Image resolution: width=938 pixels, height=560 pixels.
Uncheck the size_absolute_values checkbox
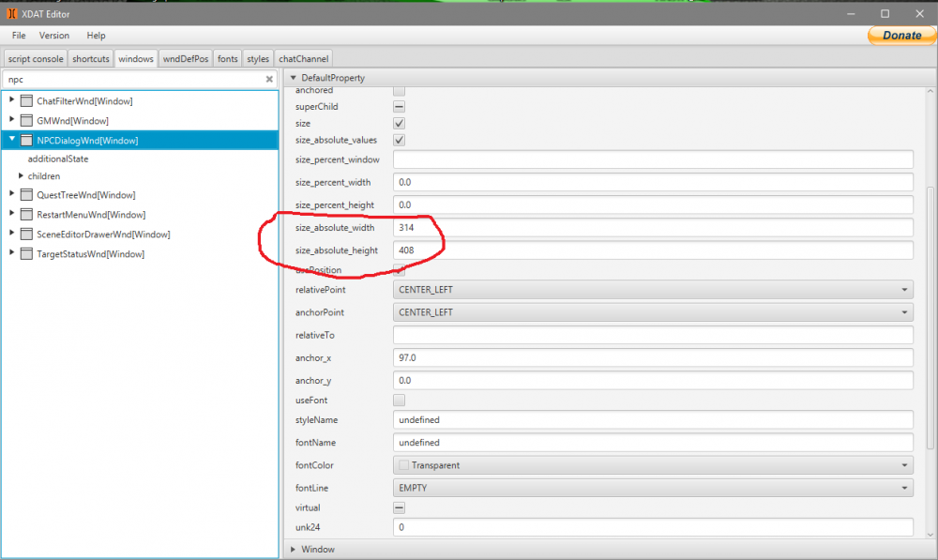tap(399, 140)
